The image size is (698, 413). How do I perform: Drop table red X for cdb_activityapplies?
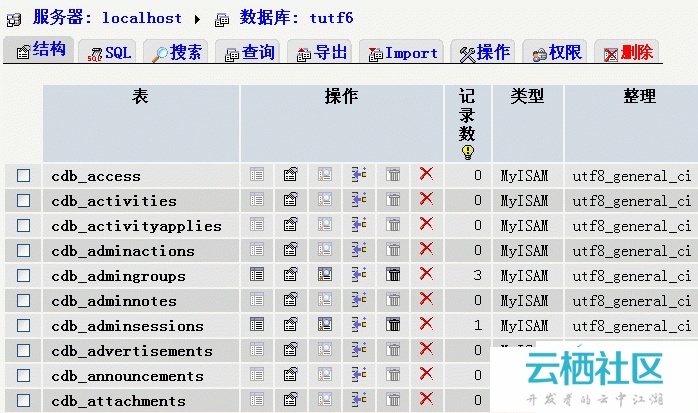[426, 223]
